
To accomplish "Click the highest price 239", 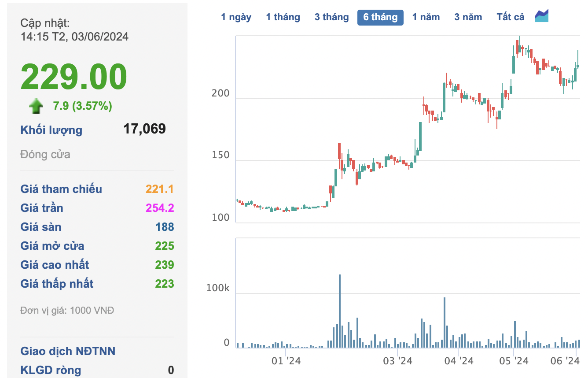I will 165,265.
